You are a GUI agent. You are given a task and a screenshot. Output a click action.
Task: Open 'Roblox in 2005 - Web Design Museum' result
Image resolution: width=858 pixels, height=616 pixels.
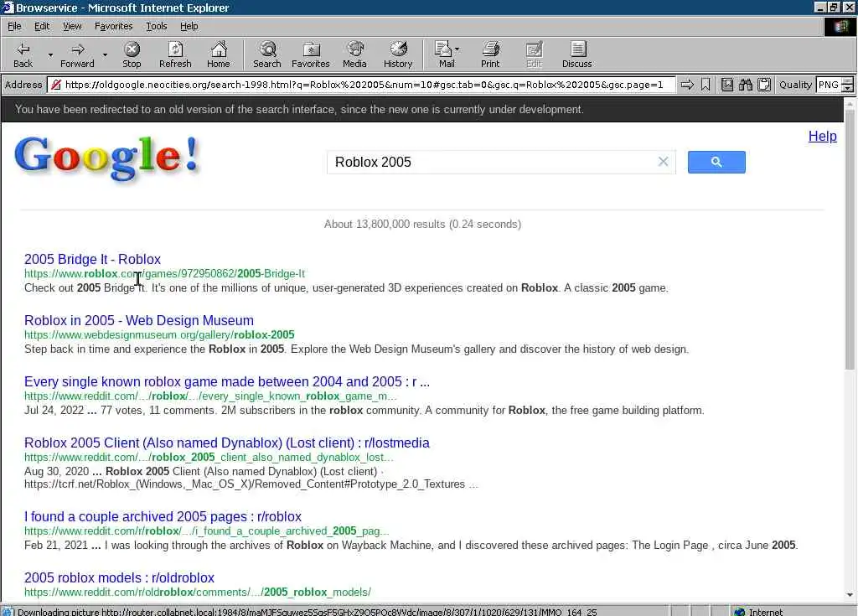pos(139,320)
